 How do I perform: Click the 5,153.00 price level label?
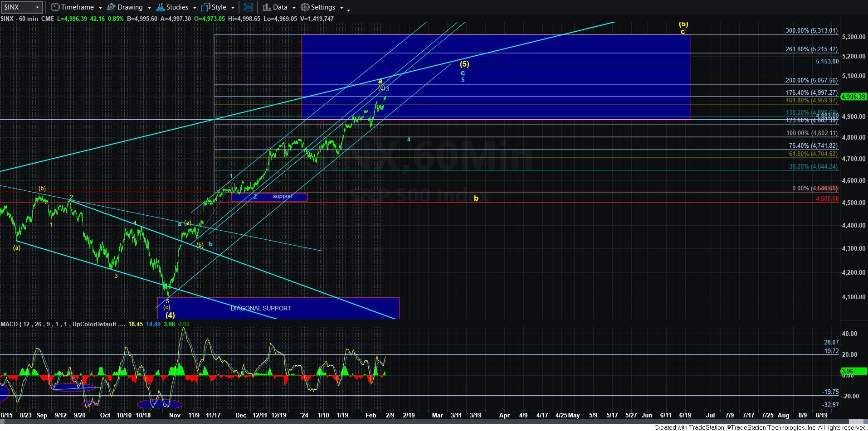pos(827,62)
